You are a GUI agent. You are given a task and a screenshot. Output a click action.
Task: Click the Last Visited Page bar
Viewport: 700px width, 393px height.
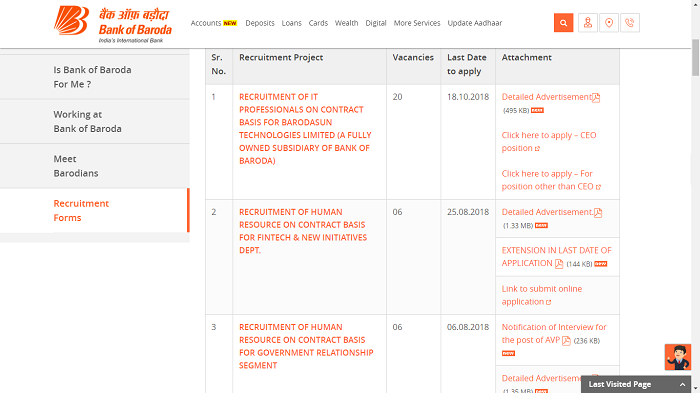pyautogui.click(x=636, y=385)
